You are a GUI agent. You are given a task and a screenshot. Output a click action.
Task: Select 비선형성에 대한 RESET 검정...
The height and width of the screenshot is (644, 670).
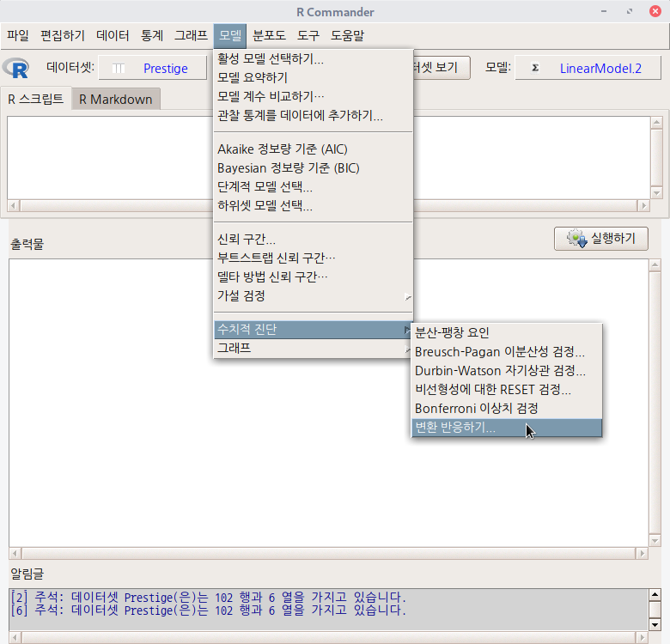click(507, 390)
